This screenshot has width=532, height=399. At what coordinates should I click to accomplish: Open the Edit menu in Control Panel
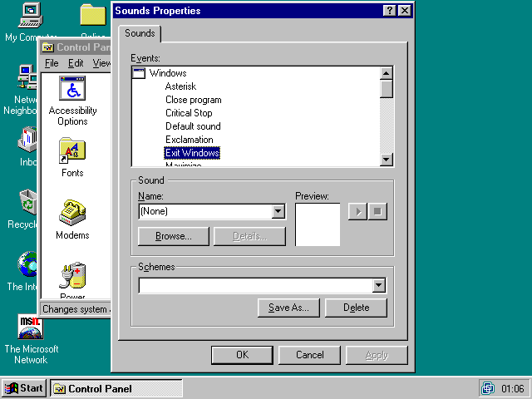[76, 63]
